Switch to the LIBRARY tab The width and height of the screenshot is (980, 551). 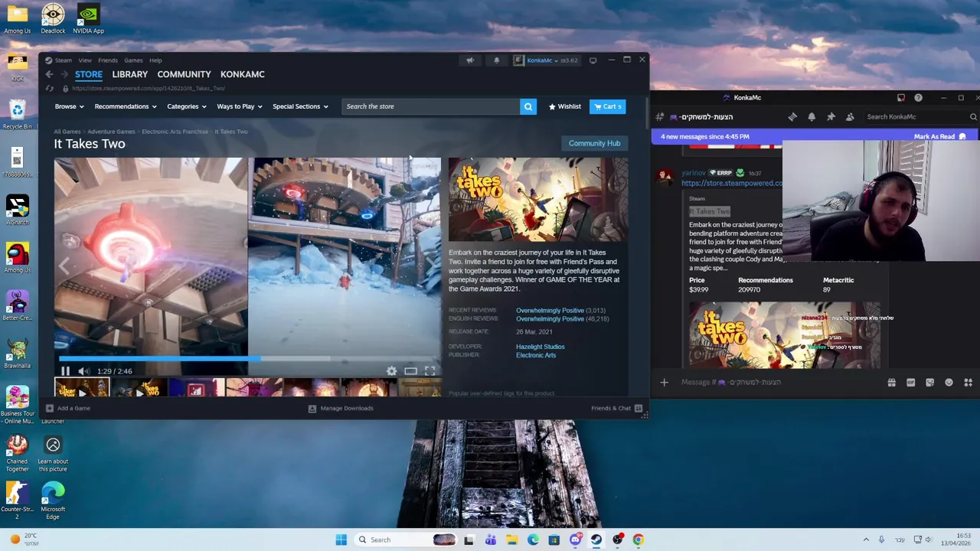[x=129, y=74]
